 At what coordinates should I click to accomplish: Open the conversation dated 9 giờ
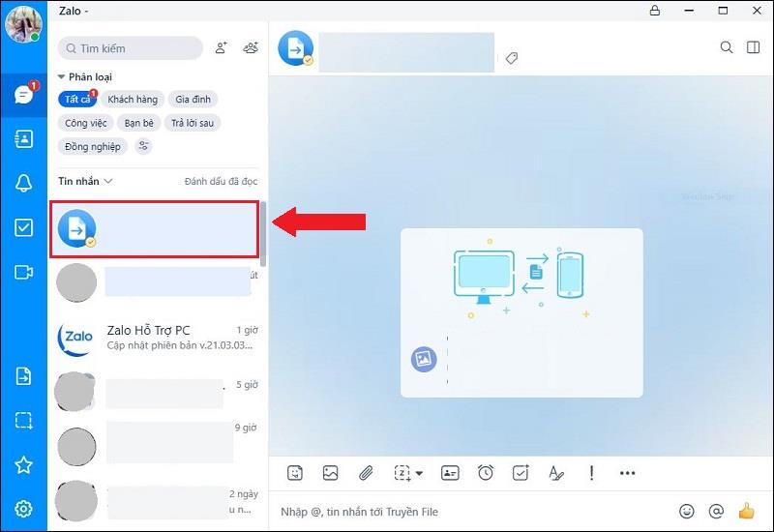pyautogui.click(x=157, y=444)
